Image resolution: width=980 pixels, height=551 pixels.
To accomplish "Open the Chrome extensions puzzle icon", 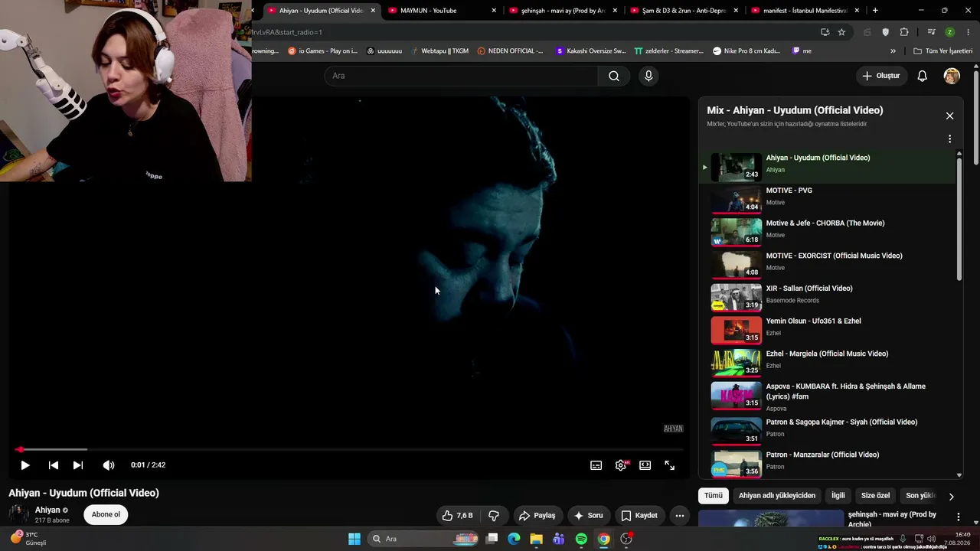I will 904,32.
